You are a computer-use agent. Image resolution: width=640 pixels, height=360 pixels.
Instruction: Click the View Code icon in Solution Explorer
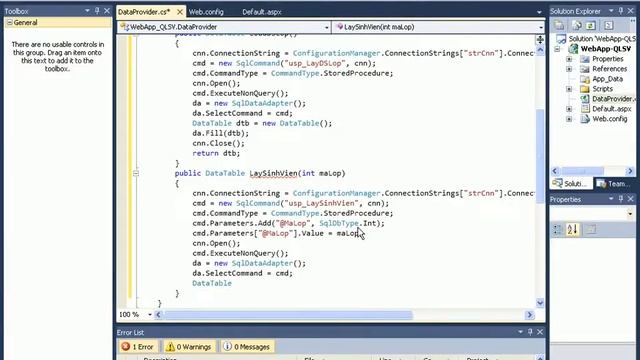(x=609, y=25)
